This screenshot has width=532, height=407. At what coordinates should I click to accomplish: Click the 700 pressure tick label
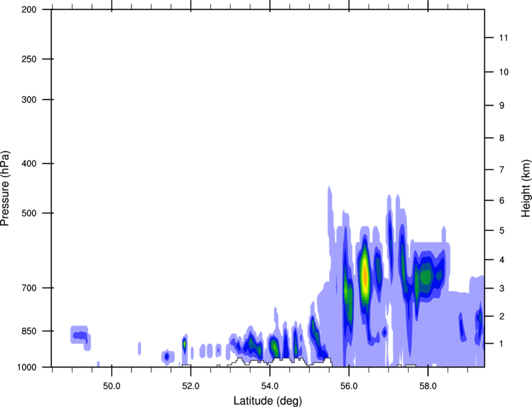29,287
